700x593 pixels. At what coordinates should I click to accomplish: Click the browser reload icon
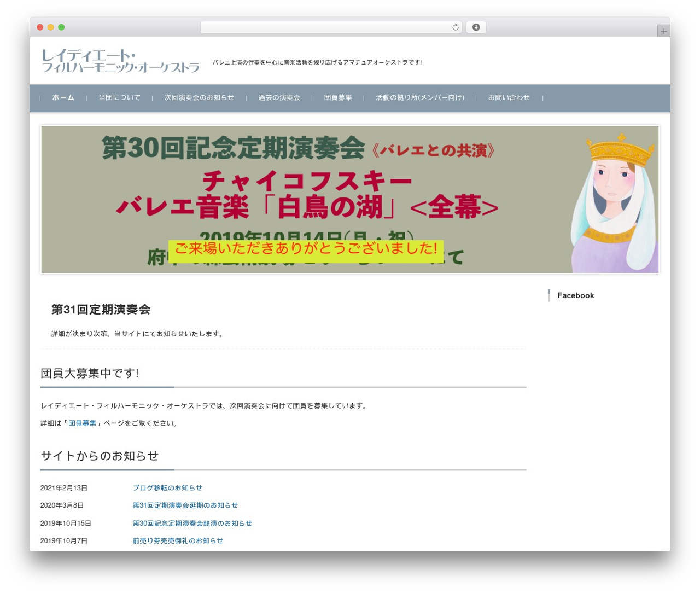click(x=455, y=27)
